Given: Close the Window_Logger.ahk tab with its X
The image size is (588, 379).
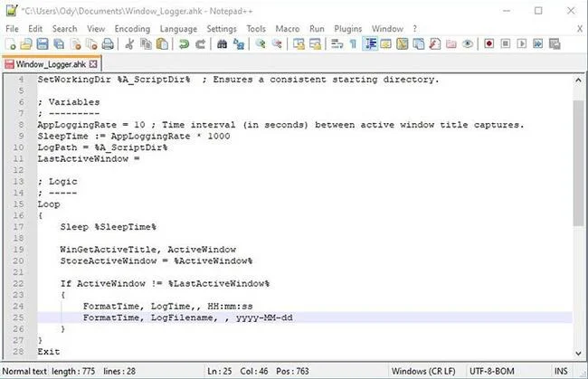Looking at the screenshot, I should [x=93, y=64].
